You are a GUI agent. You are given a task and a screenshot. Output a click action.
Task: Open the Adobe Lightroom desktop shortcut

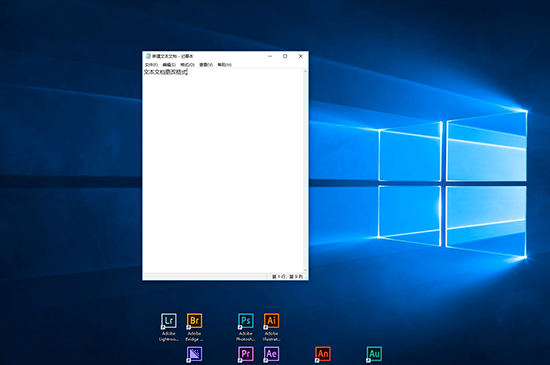coord(169,327)
